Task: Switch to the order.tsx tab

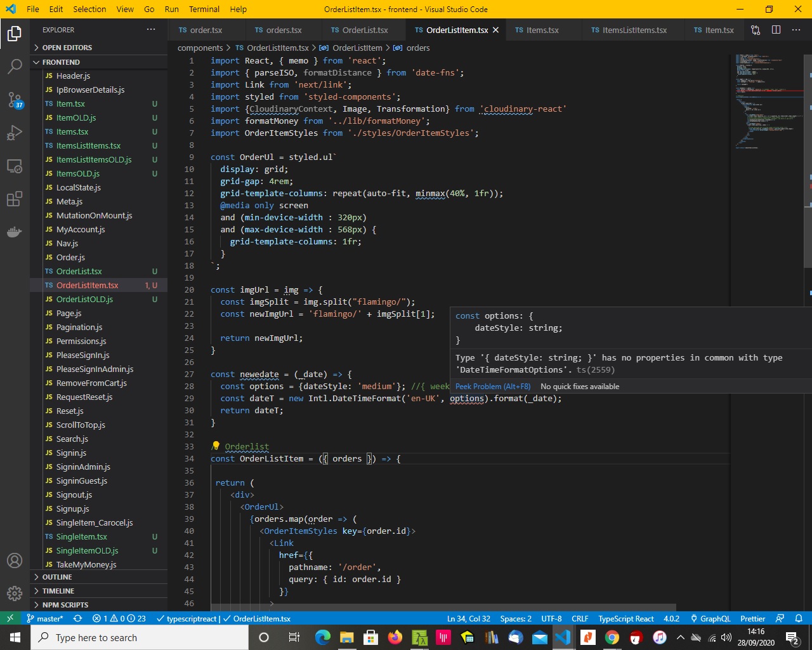Action: [206, 30]
